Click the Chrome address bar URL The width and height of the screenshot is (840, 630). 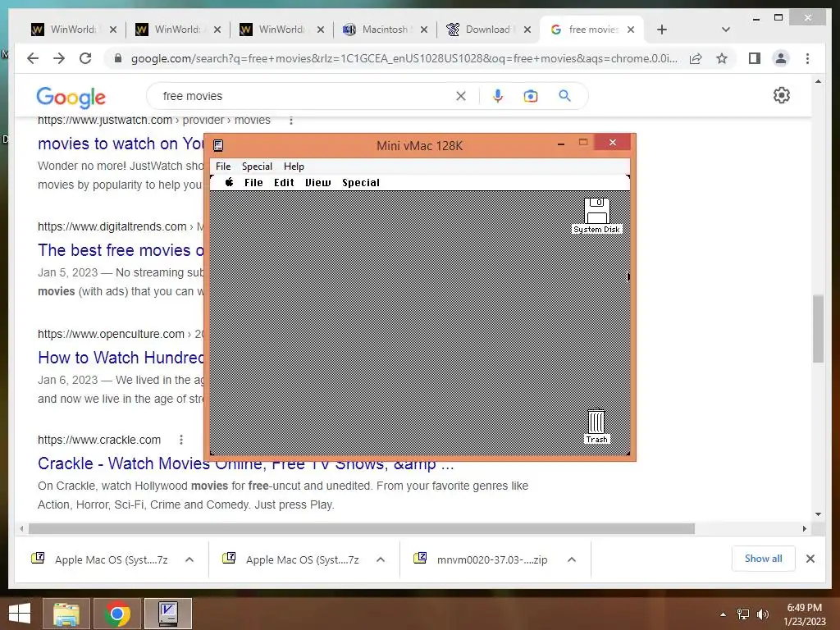[x=404, y=58]
